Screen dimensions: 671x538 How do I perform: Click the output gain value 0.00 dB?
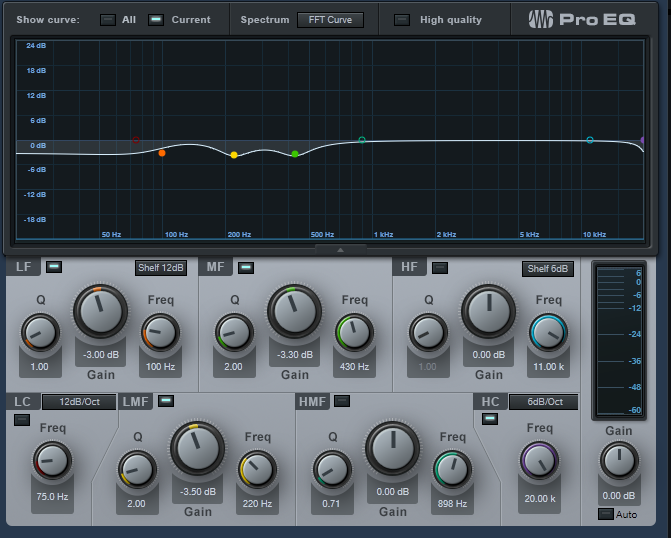619,496
